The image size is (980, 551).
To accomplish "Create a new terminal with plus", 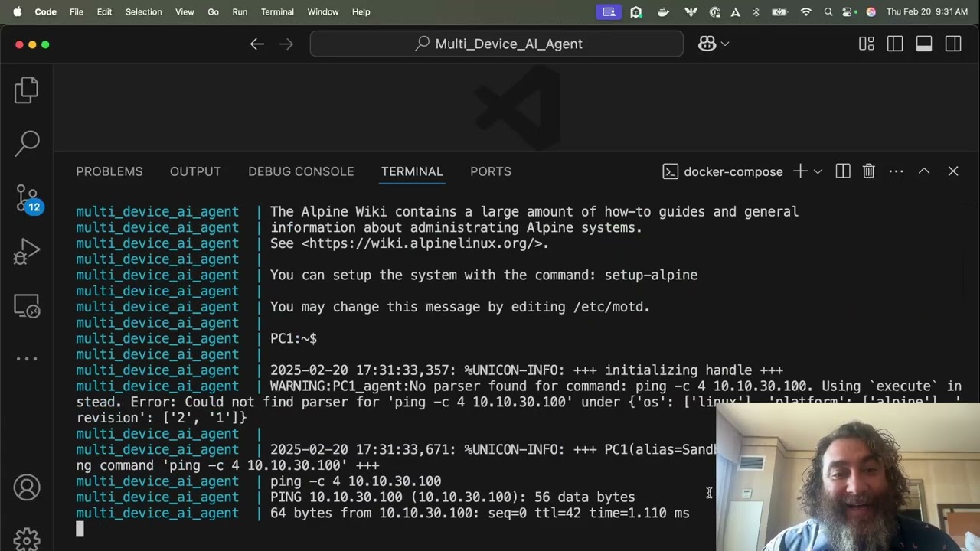I will click(x=800, y=171).
